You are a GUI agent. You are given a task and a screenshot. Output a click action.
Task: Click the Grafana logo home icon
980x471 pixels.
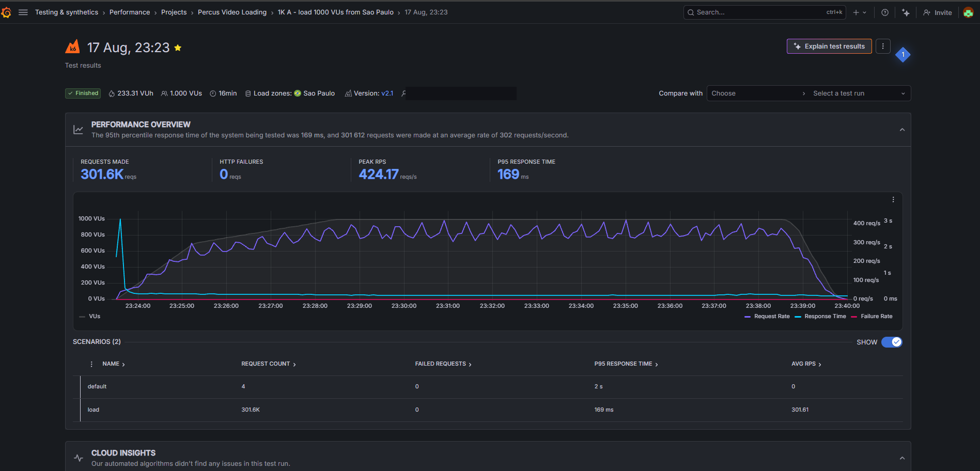tap(6, 12)
